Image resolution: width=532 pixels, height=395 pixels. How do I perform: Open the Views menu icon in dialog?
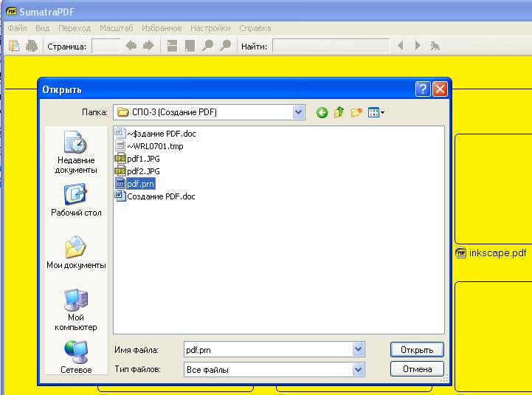(376, 112)
